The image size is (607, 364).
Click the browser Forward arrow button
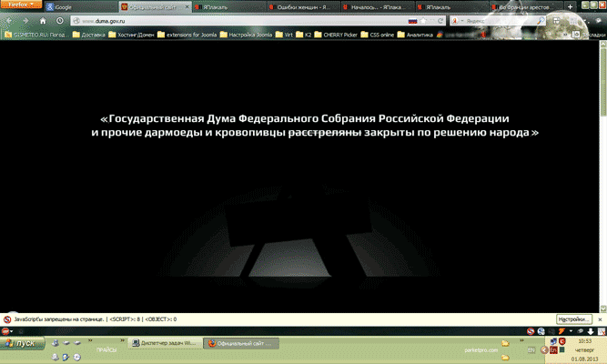(25, 20)
